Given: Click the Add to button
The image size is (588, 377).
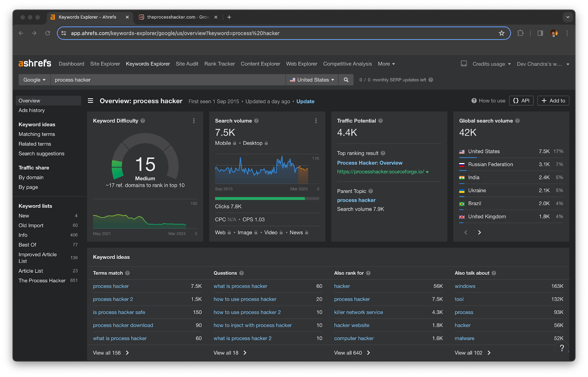Looking at the screenshot, I should [x=553, y=100].
